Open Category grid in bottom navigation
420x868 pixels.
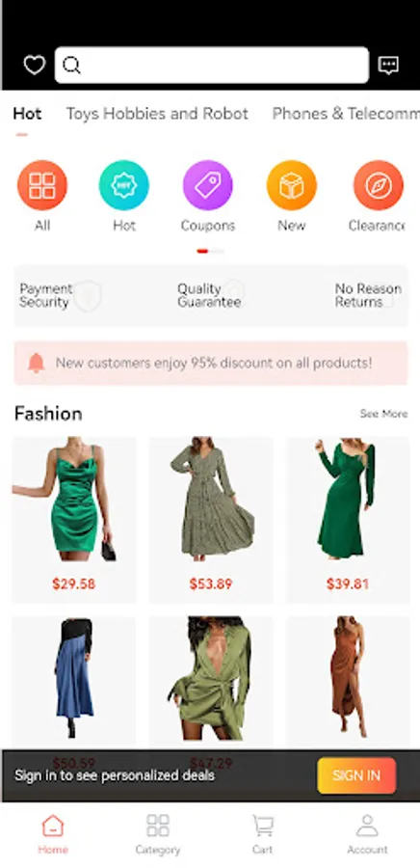(158, 834)
